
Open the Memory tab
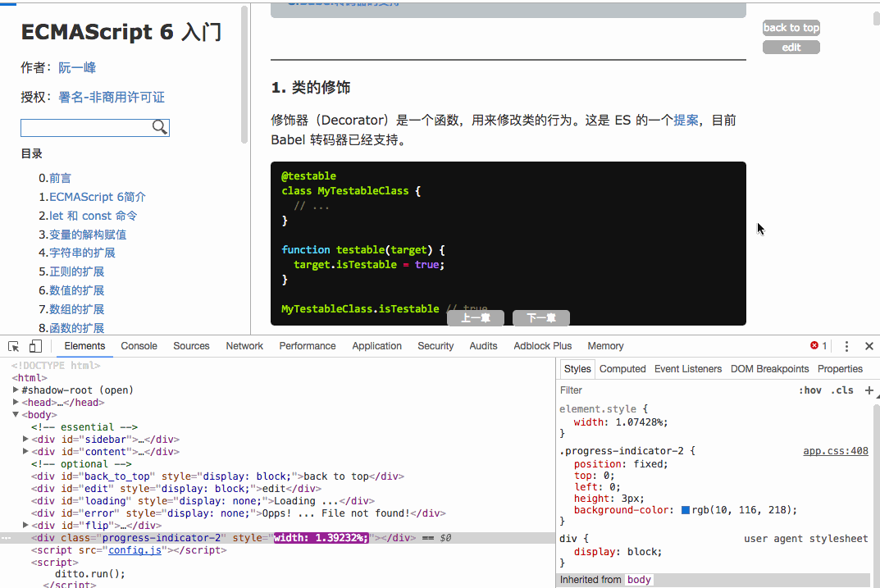tap(605, 346)
